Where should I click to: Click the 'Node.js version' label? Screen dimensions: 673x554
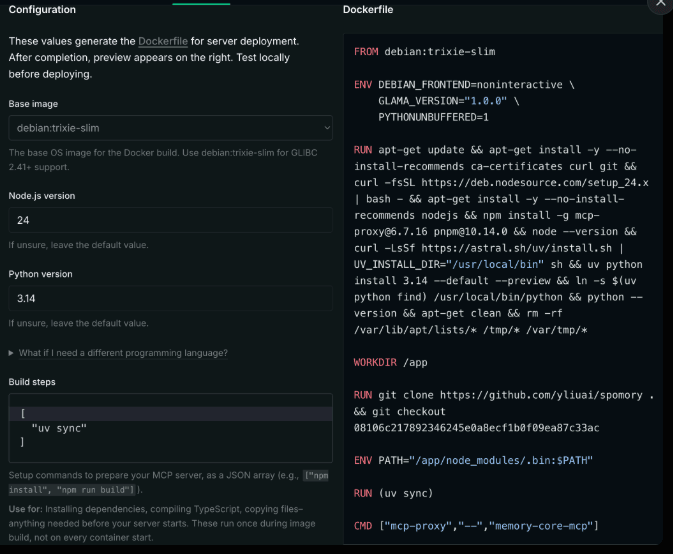pyautogui.click(x=42, y=196)
